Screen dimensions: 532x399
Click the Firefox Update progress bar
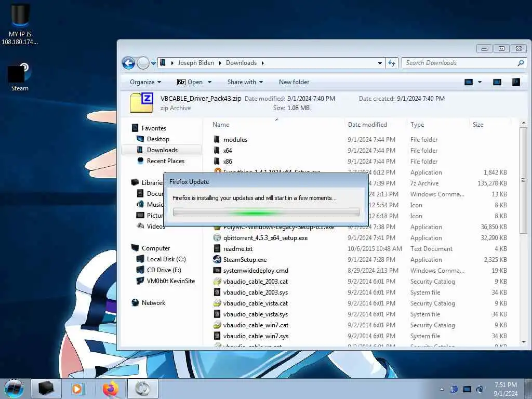point(266,212)
